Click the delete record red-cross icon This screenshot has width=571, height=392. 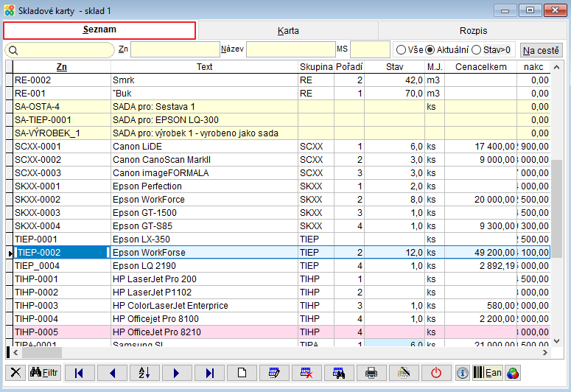[x=306, y=373]
